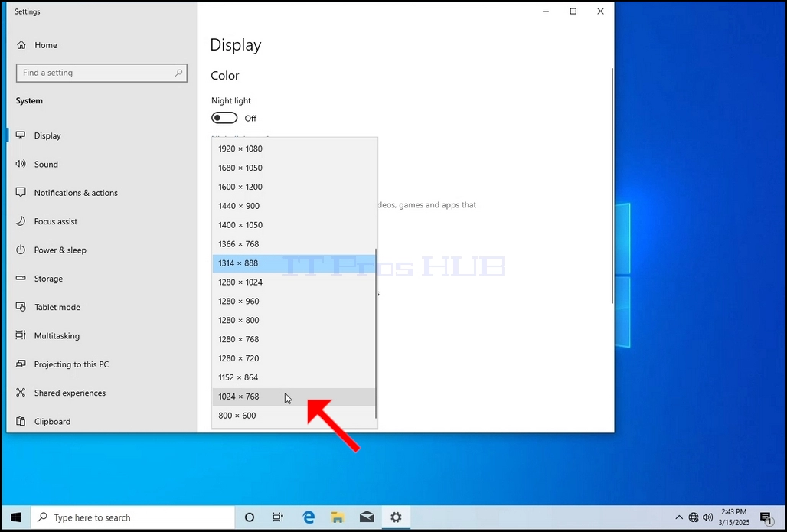787x532 pixels.
Task: Open the Mail app from taskbar
Action: tap(367, 517)
